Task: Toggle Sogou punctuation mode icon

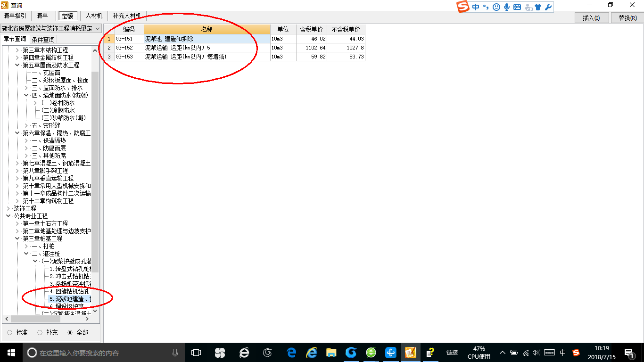Action: 486,7
